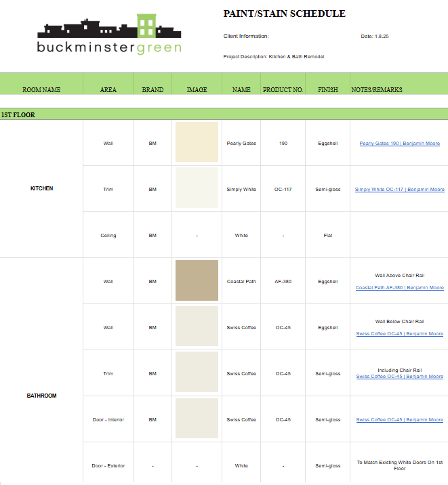Select the Pearly Gates name cell
The height and width of the screenshot is (485, 448).
click(x=241, y=143)
